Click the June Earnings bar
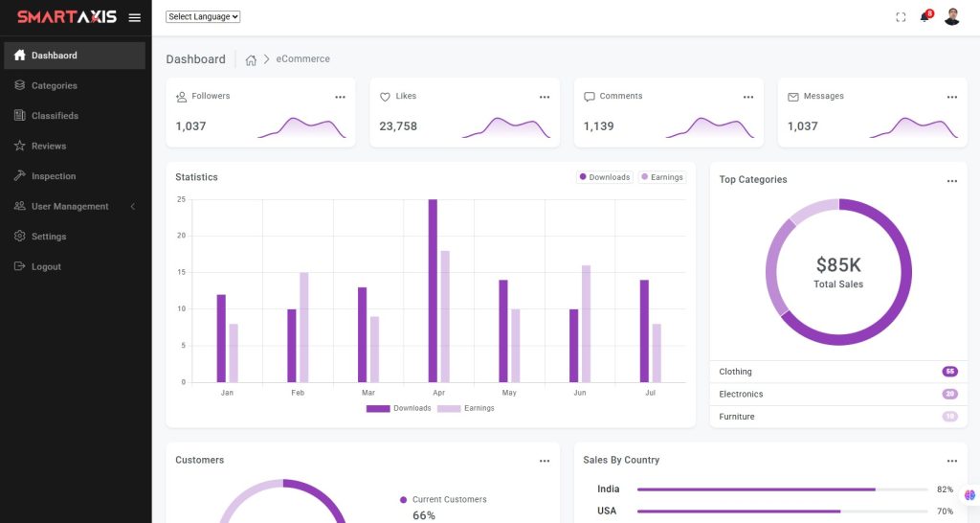Image resolution: width=980 pixels, height=523 pixels. pos(587,324)
